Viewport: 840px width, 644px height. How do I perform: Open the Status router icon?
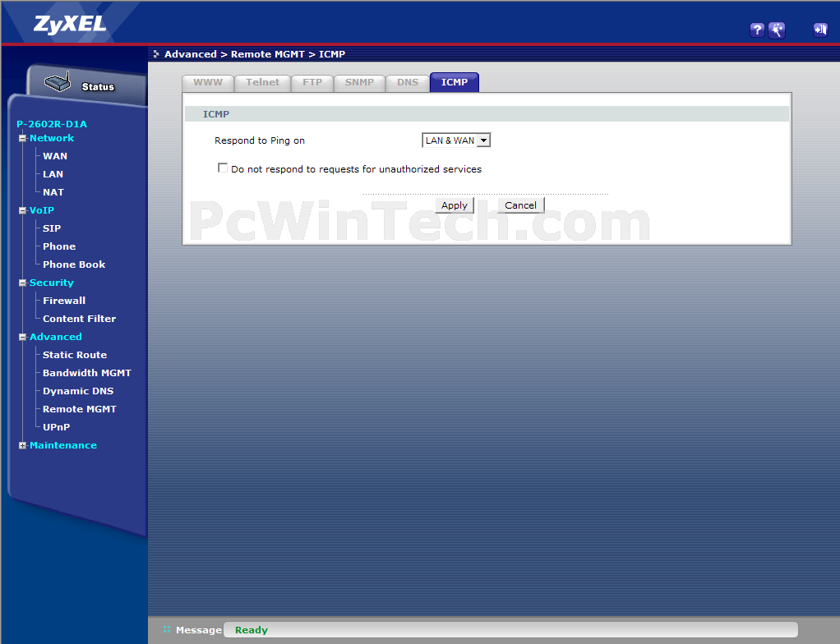(x=58, y=82)
